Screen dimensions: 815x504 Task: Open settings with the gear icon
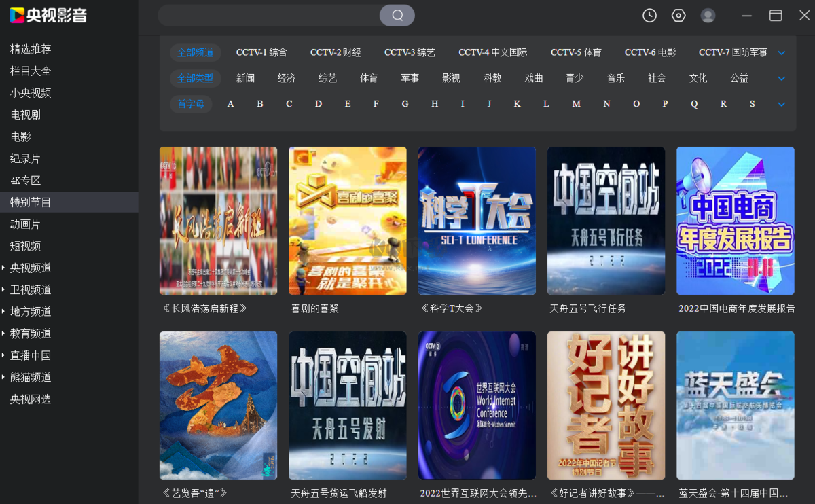(678, 15)
